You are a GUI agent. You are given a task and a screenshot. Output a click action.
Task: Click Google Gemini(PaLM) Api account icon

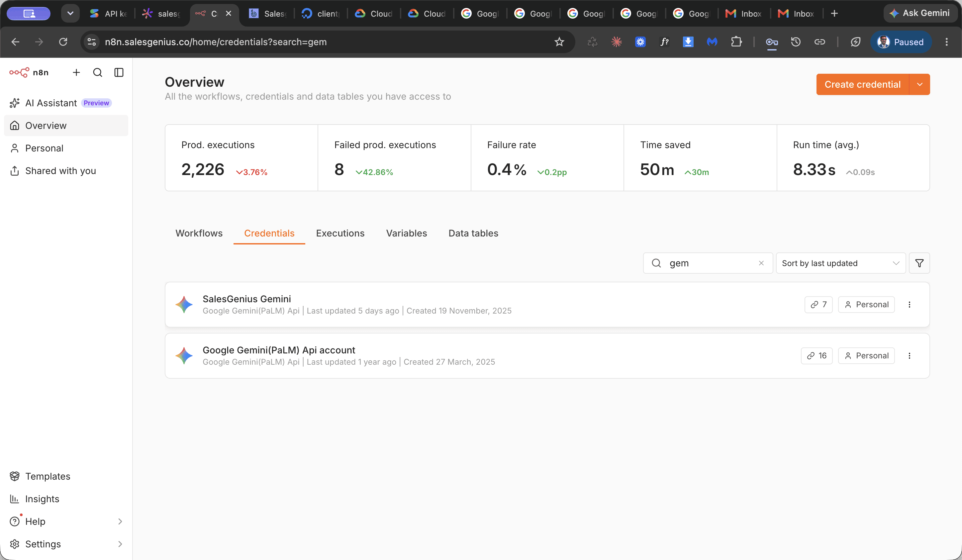184,356
